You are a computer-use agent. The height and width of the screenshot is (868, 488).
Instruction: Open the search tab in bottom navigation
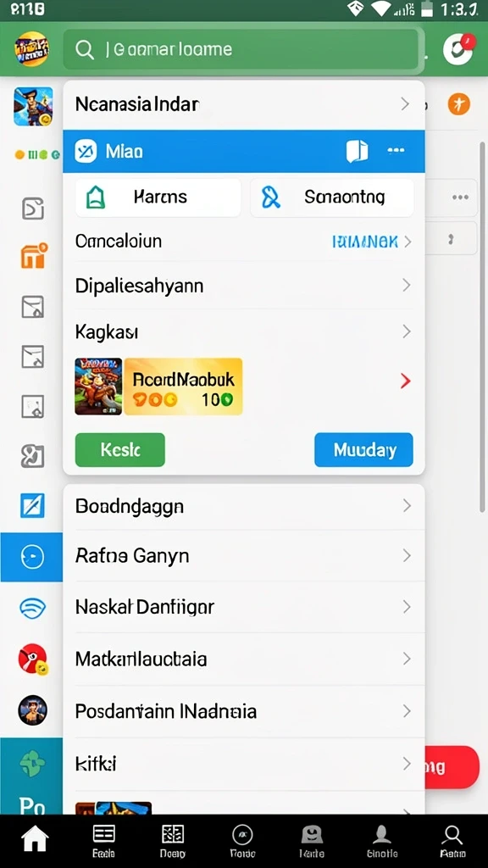tap(452, 842)
